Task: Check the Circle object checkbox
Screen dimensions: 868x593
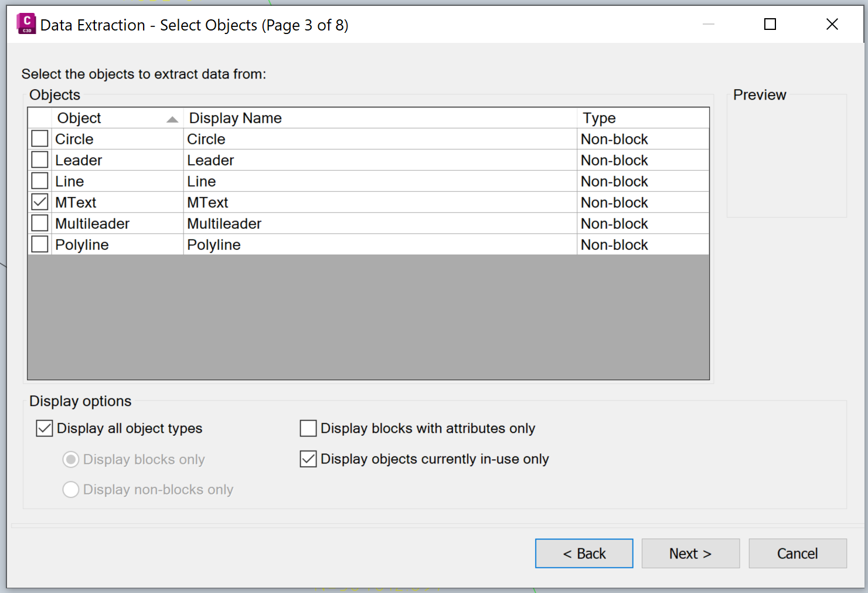Action: (x=39, y=138)
